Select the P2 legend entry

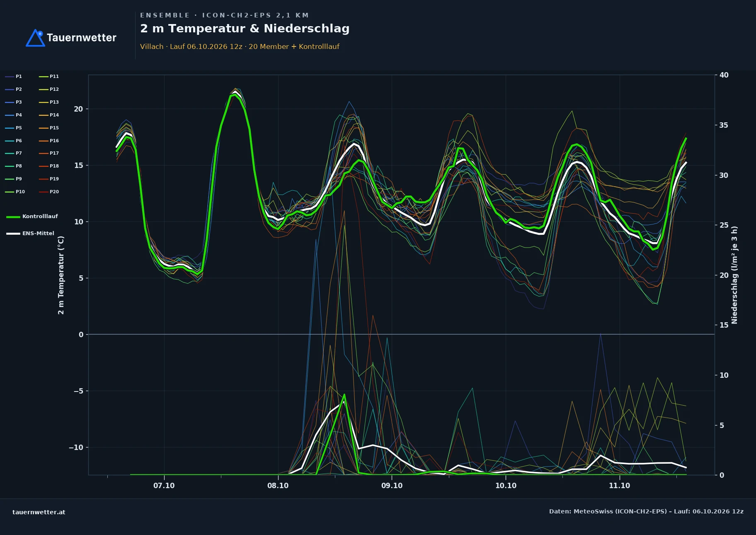[x=13, y=89]
